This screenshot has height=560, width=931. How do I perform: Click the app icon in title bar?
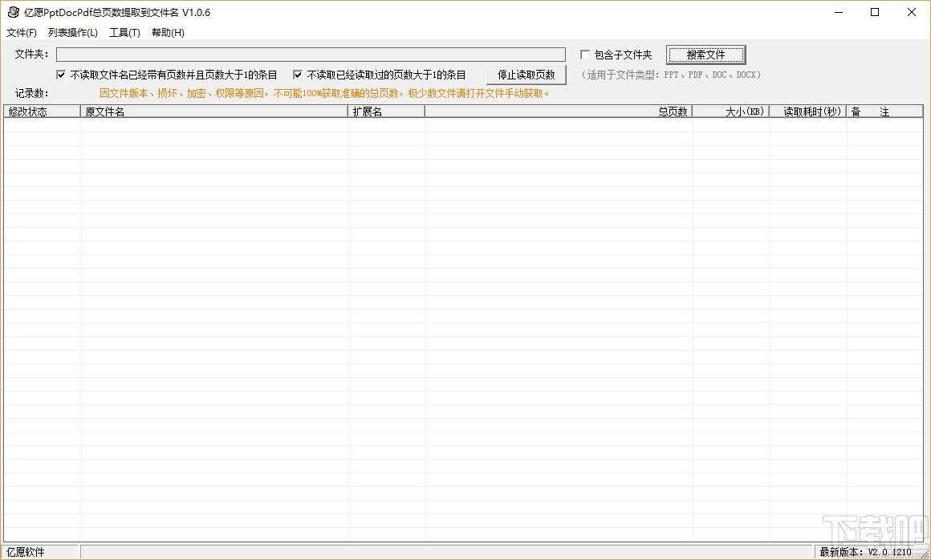coord(13,12)
